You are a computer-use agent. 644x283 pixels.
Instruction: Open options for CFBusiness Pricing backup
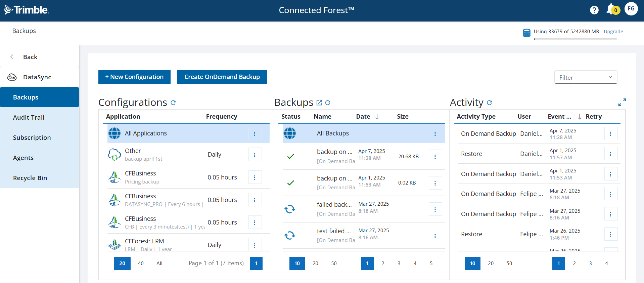[x=255, y=177]
